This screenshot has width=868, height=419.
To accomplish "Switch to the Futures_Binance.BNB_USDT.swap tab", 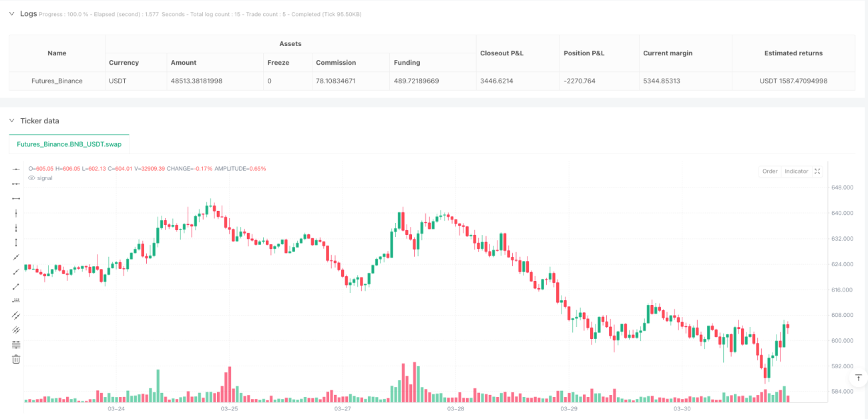I will [69, 144].
